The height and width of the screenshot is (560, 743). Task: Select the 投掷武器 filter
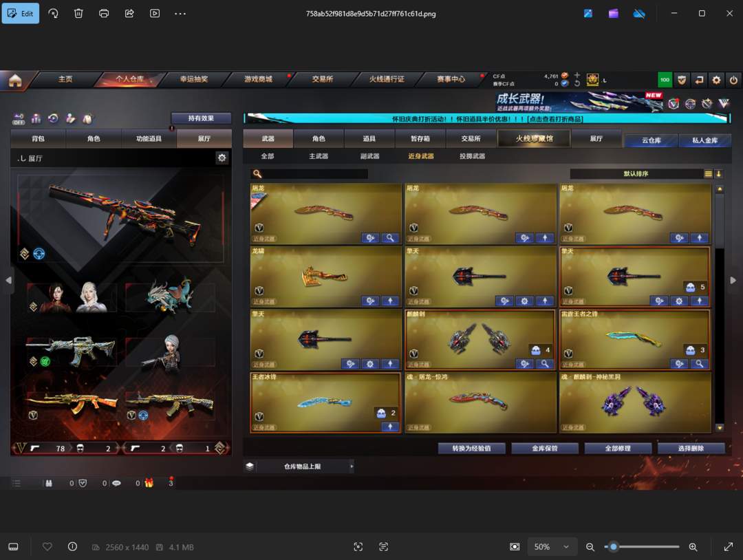(472, 156)
